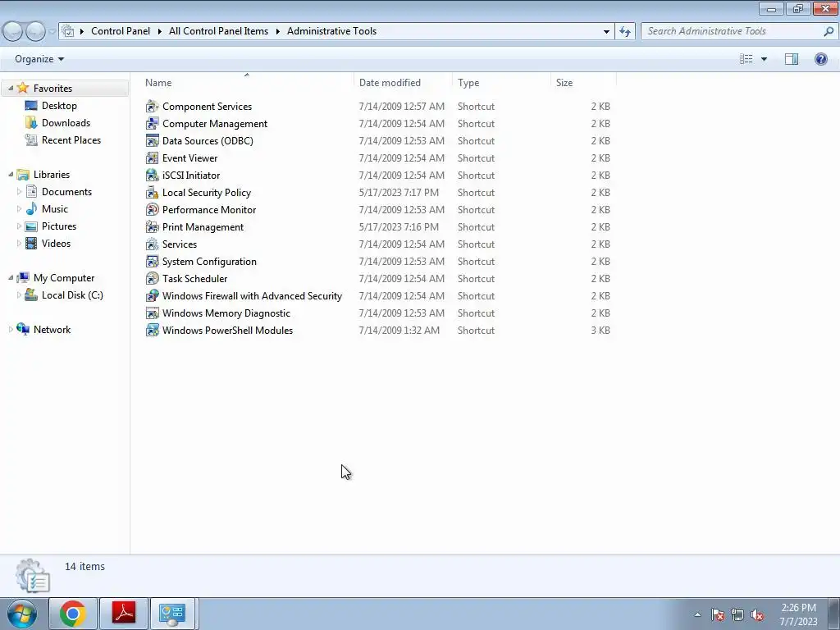Select the Computer Management shortcut icon
Image resolution: width=840 pixels, height=630 pixels.
pyautogui.click(x=152, y=124)
